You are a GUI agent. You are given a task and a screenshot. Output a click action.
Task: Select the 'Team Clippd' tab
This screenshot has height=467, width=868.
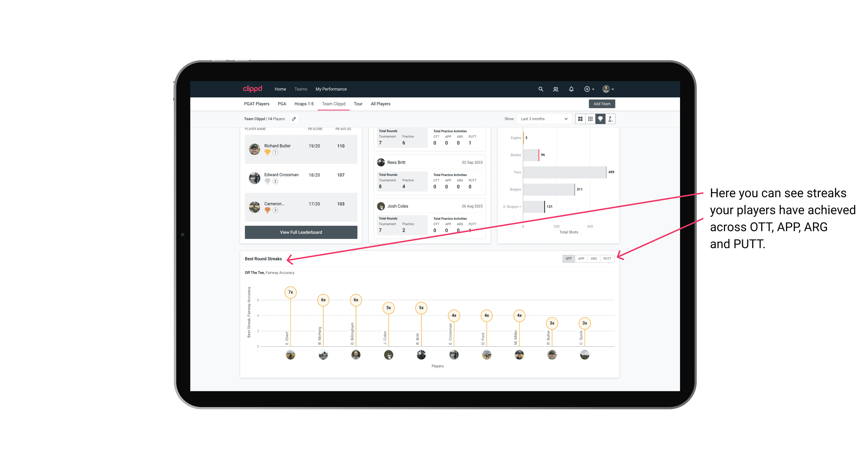[334, 104]
